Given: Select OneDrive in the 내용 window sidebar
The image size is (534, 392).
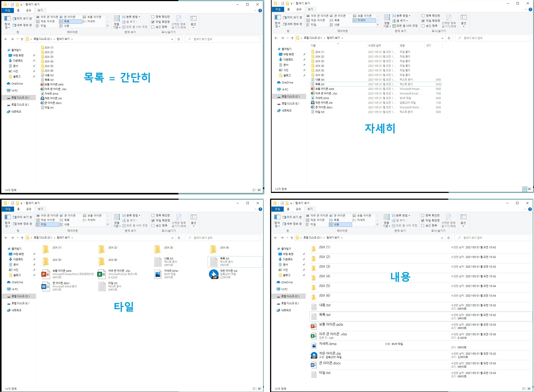Looking at the screenshot, I should pyautogui.click(x=287, y=282).
